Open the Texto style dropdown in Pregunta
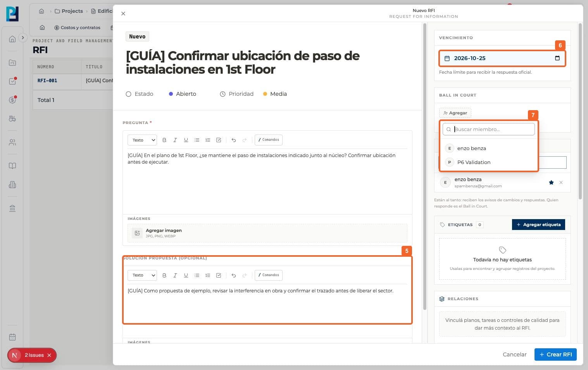 tap(142, 140)
